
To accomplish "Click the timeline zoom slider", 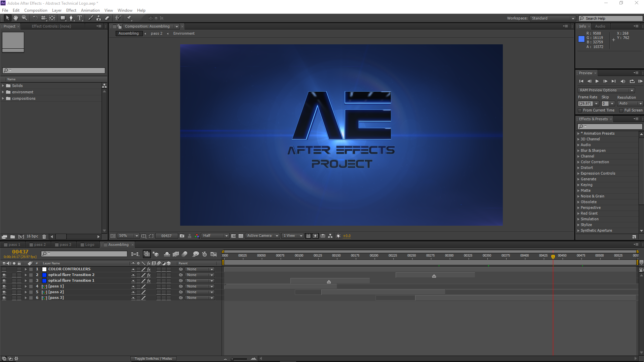I will 239,359.
